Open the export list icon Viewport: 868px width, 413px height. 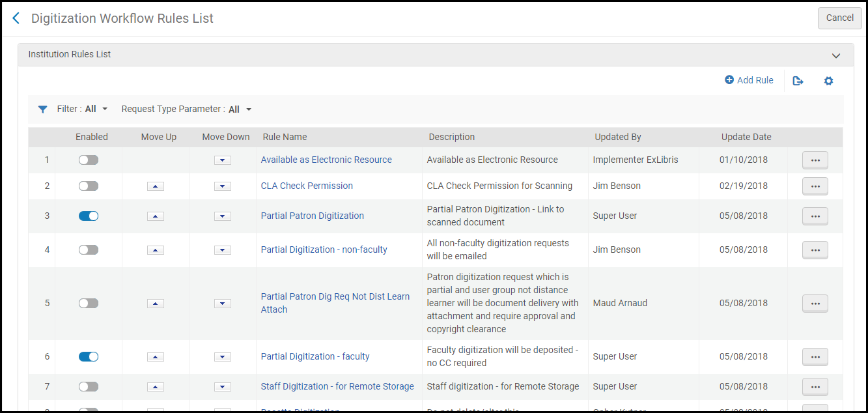point(798,81)
